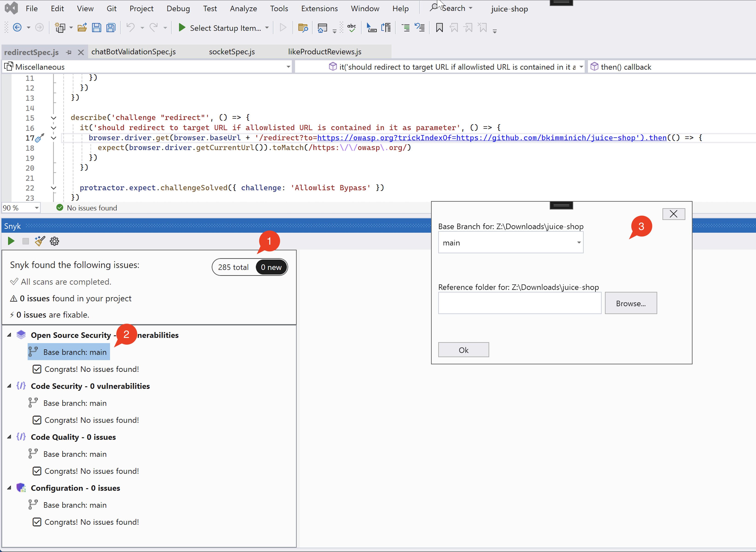This screenshot has width=756, height=552.
Task: Toggle the '285 total' issues filter
Action: click(x=233, y=267)
